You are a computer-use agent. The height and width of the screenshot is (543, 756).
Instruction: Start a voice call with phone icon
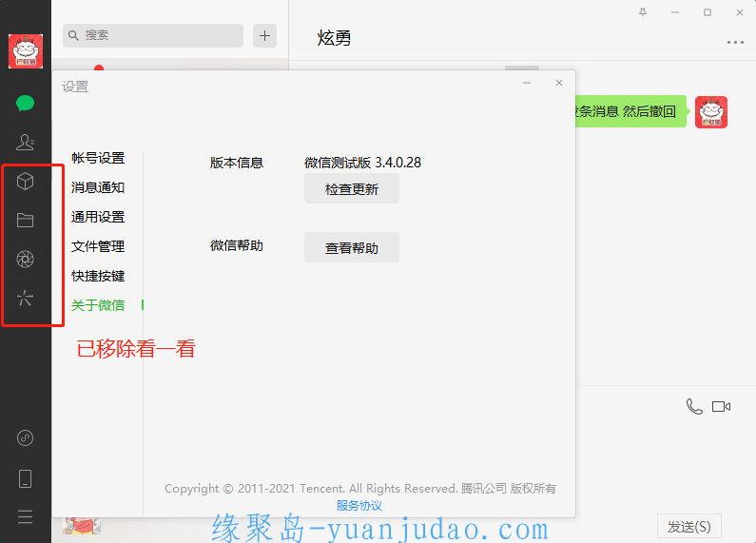click(694, 406)
